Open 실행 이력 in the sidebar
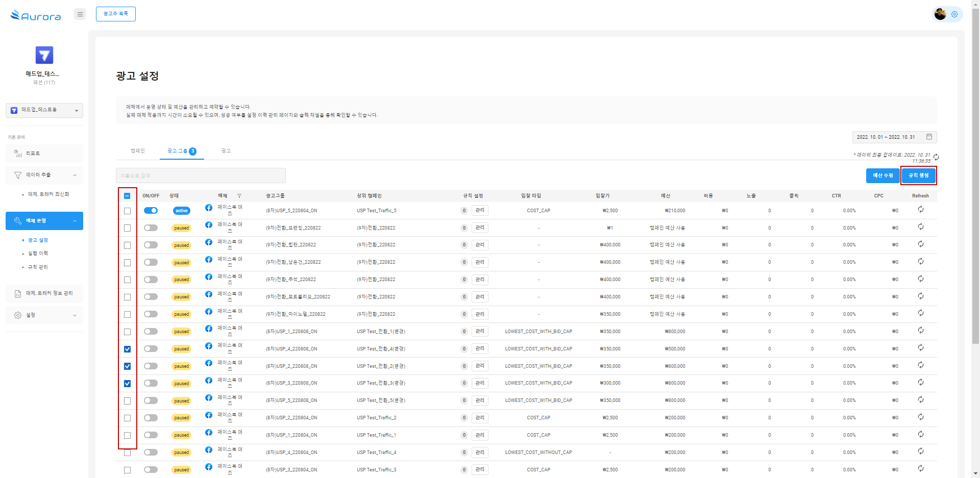The height and width of the screenshot is (478, 980). click(38, 254)
